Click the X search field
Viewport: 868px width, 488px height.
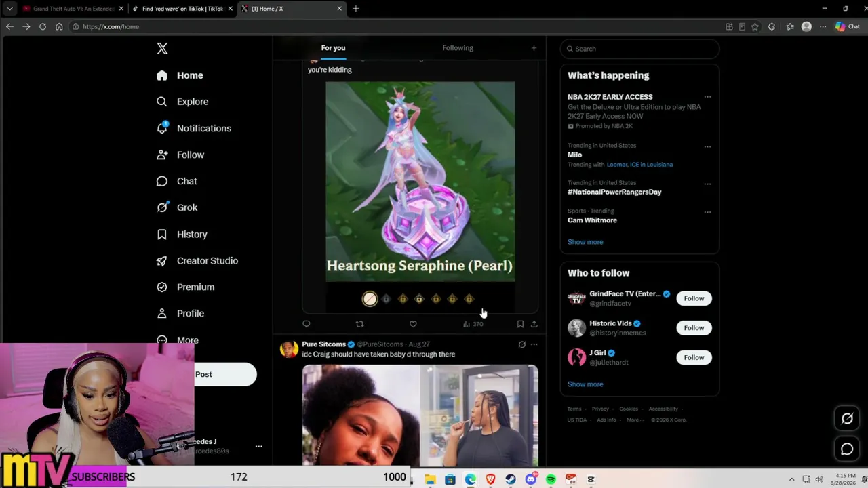point(639,49)
